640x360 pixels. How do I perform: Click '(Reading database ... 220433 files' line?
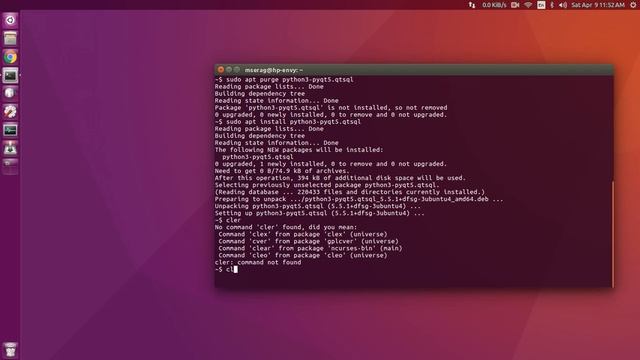point(350,192)
